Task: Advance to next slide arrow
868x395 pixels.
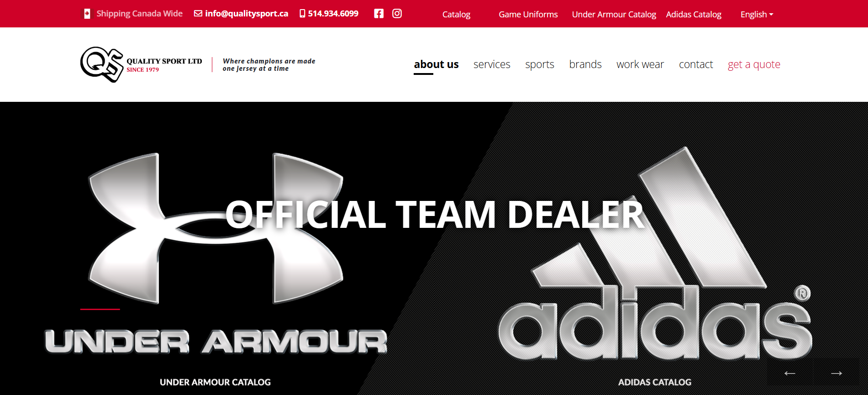Action: [836, 374]
